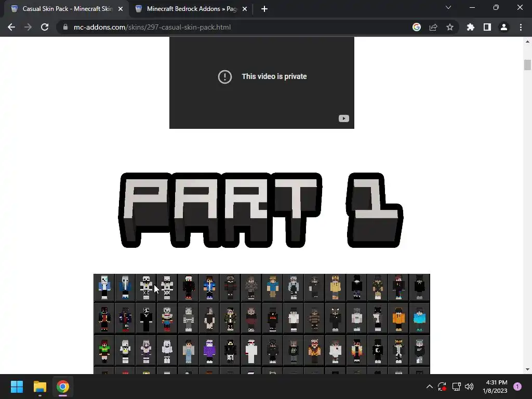Open the Extensions puzzle icon
Image resolution: width=532 pixels, height=399 pixels.
click(471, 27)
